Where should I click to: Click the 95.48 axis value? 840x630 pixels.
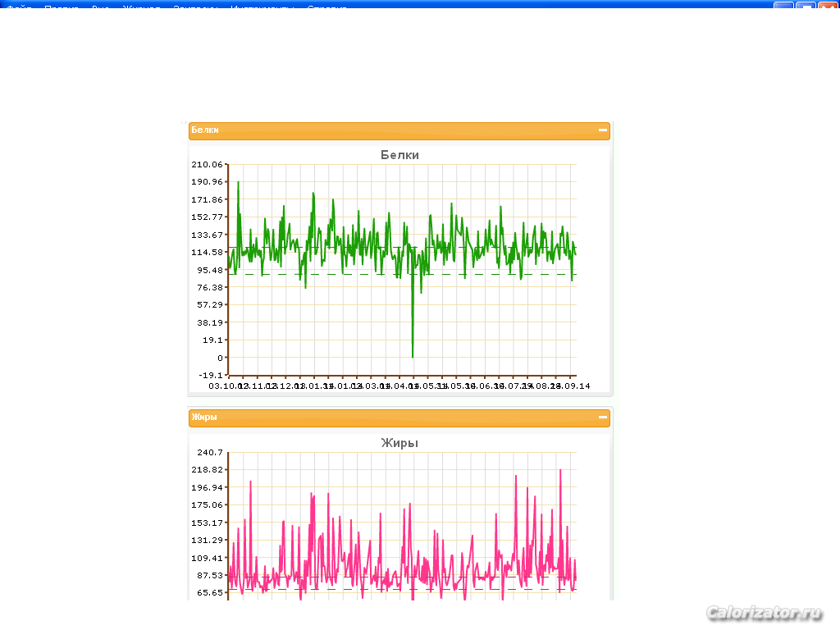tap(209, 270)
